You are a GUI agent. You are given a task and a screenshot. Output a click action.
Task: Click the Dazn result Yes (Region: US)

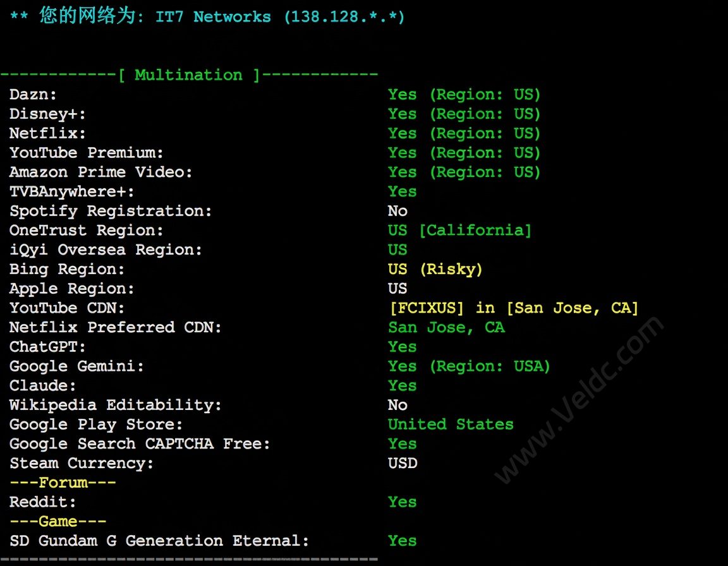click(464, 95)
